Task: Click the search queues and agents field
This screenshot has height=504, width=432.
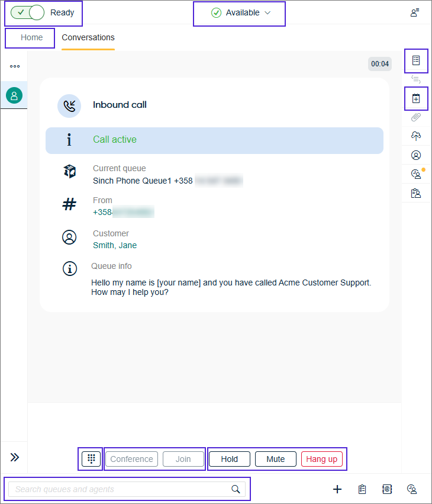Action: [x=118, y=489]
